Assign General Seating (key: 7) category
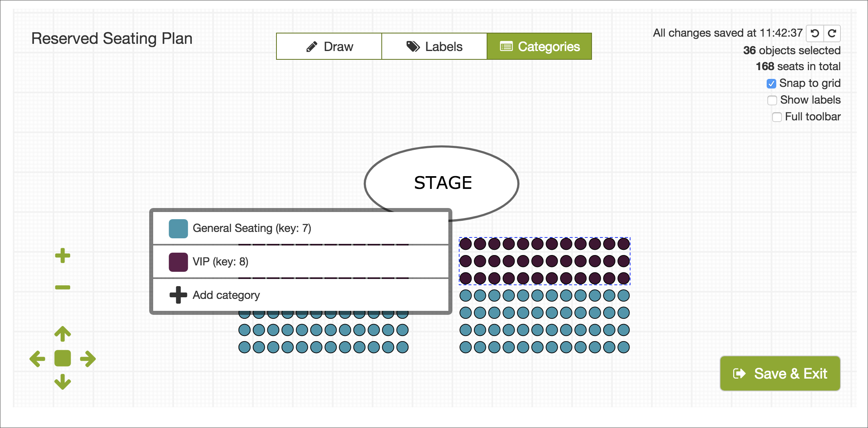868x428 pixels. tap(251, 228)
